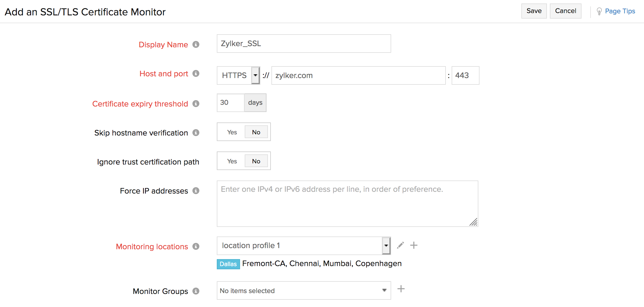This screenshot has width=644, height=307.
Task: Click the port 443 input field
Action: tap(465, 75)
